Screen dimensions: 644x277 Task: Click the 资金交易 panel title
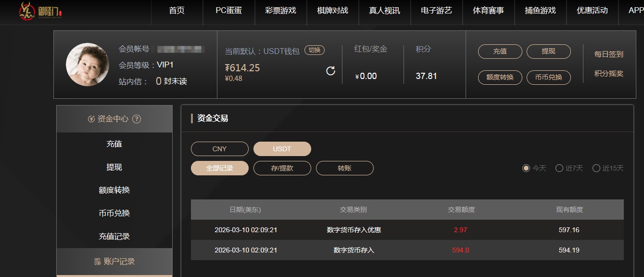click(x=213, y=118)
